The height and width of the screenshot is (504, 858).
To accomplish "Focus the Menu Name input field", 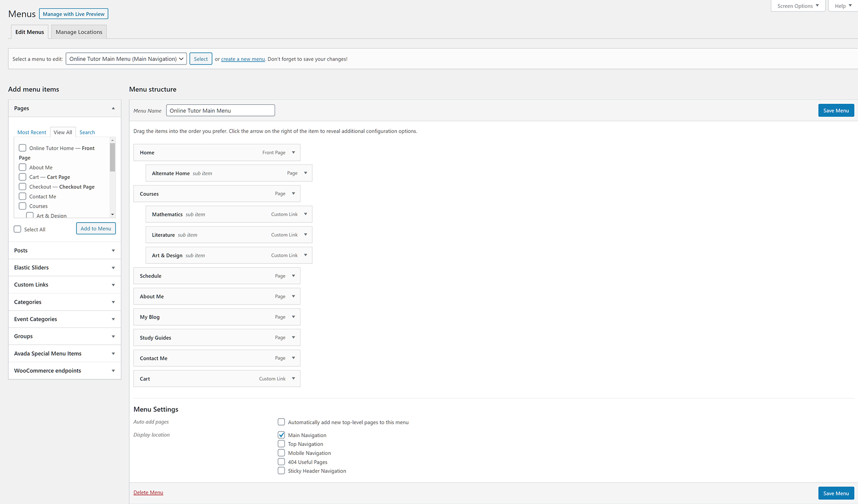I will pos(220,110).
